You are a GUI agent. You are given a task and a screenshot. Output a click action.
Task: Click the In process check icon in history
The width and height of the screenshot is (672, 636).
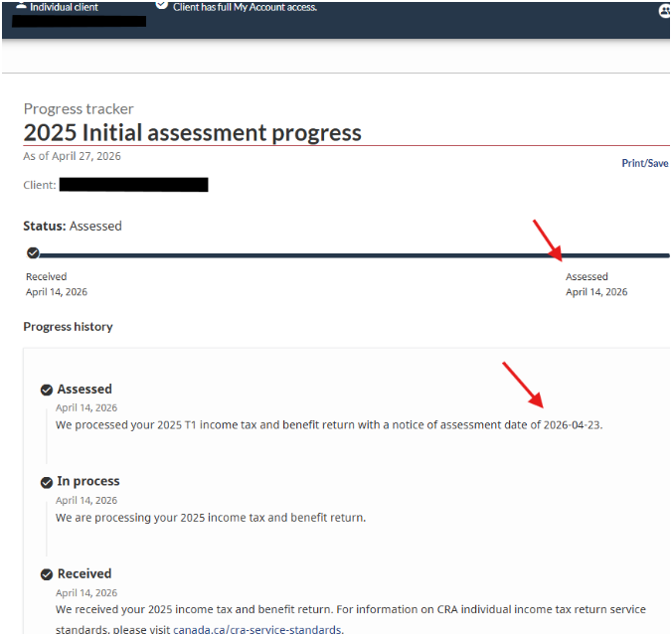coord(46,482)
